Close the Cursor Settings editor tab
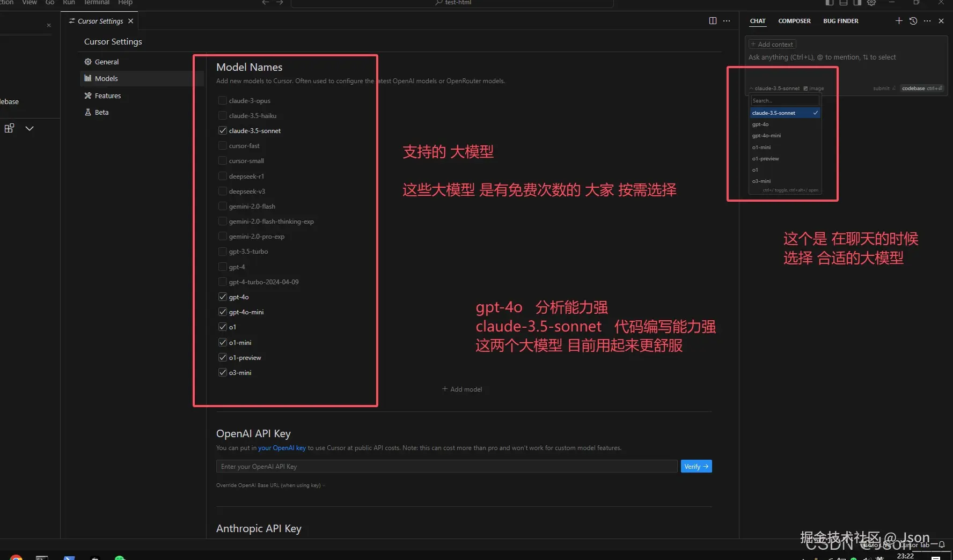 (x=130, y=21)
